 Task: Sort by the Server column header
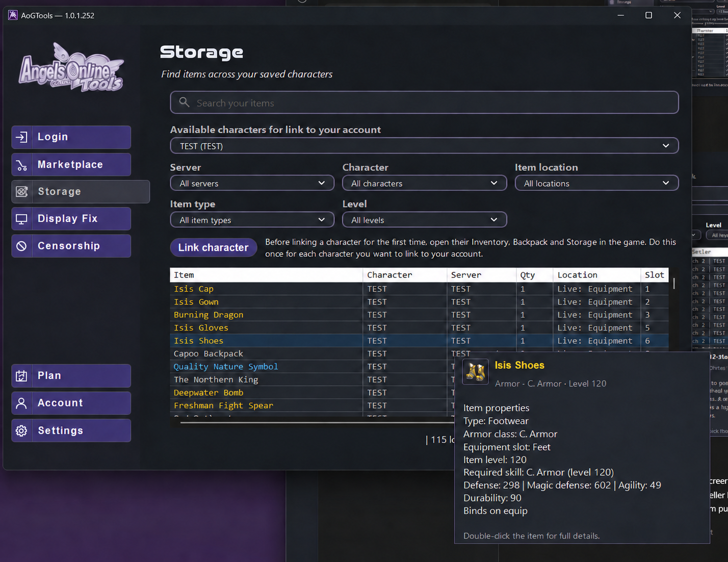(x=481, y=275)
